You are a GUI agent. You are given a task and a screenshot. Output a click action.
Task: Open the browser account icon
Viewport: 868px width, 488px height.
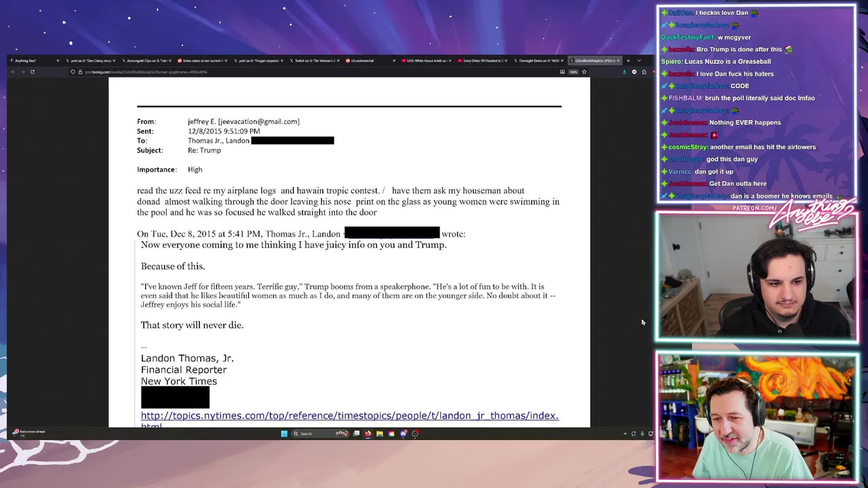point(634,72)
